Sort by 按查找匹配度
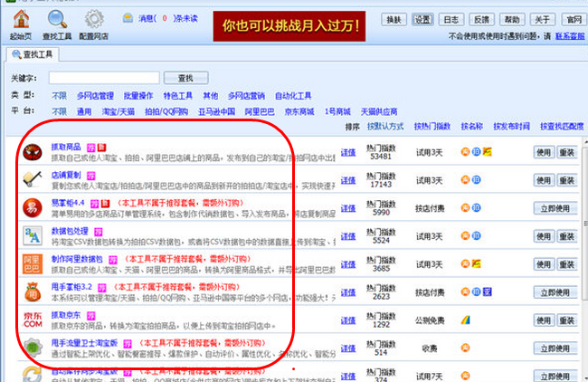 pos(562,127)
